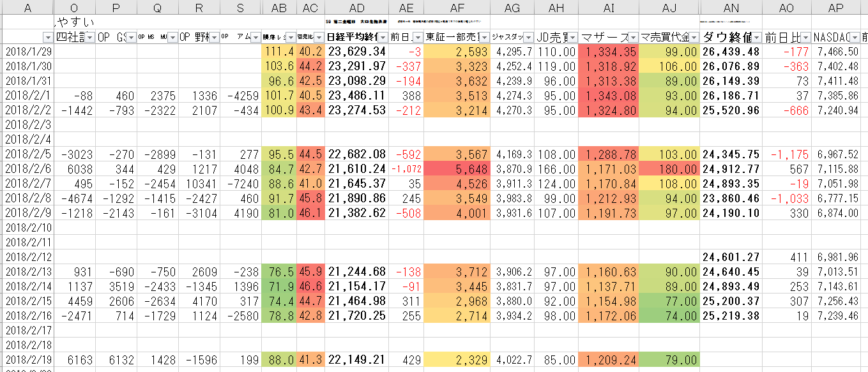Select the cell showing -1,175 in red
Image resolution: width=868 pixels, height=372 pixels.
787,155
